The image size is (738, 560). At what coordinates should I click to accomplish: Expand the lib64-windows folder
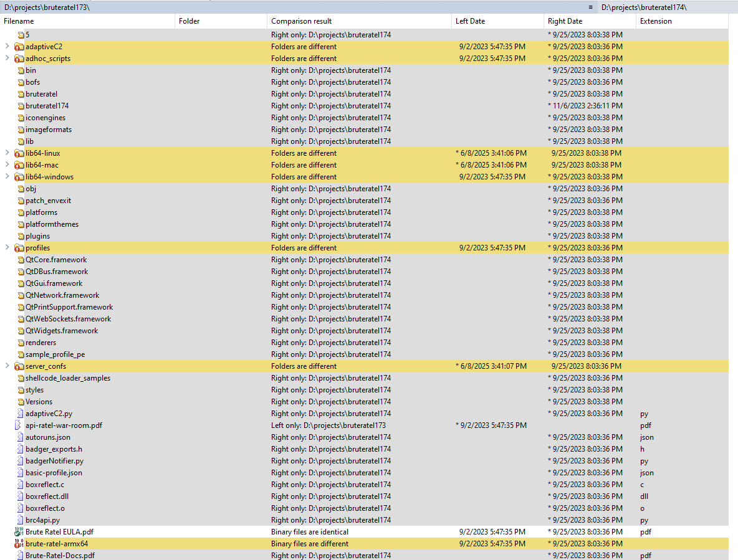(x=7, y=176)
